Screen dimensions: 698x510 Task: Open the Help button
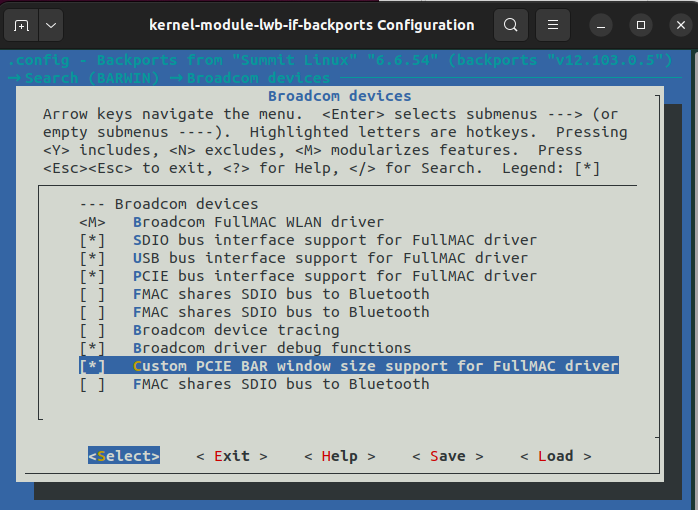coord(339,456)
